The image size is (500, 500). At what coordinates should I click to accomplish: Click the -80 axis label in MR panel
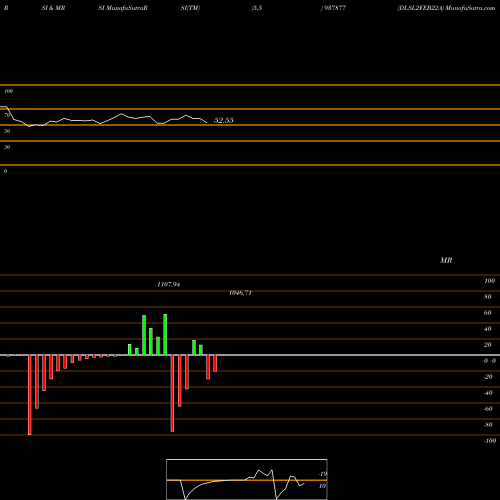488,425
